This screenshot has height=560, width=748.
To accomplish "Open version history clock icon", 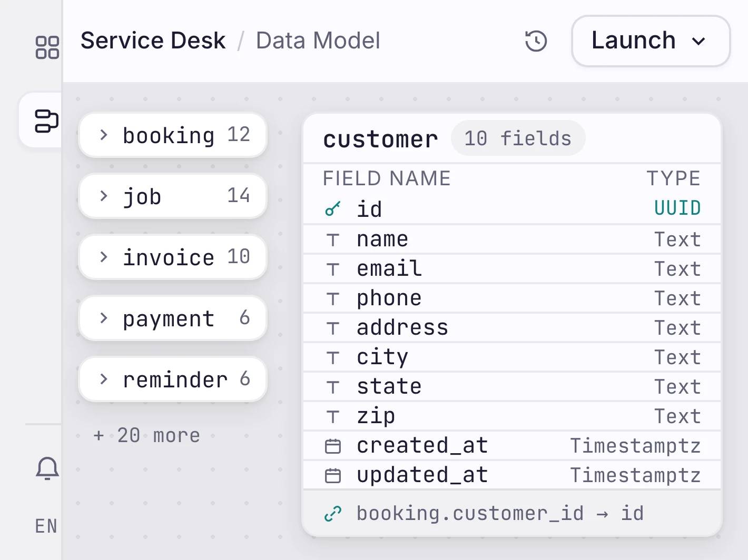I will [536, 41].
